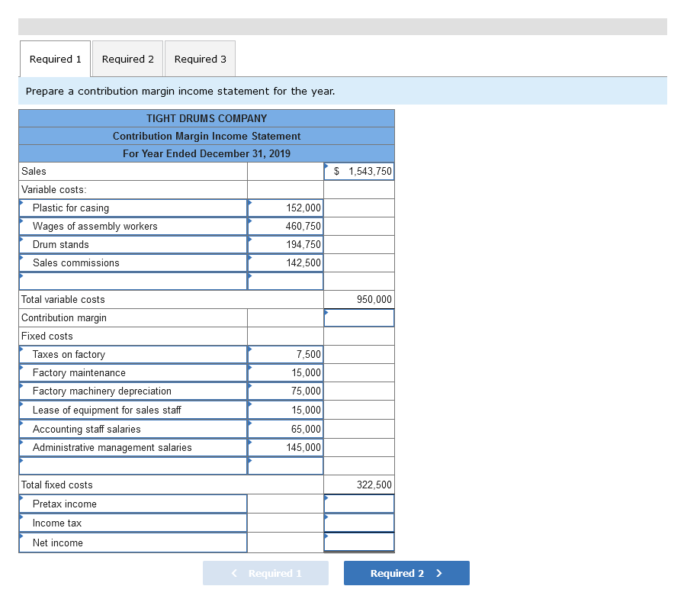Viewport: 700px width, 615px height.
Task: Click the marker on the Sales amount cell
Action: click(326, 165)
